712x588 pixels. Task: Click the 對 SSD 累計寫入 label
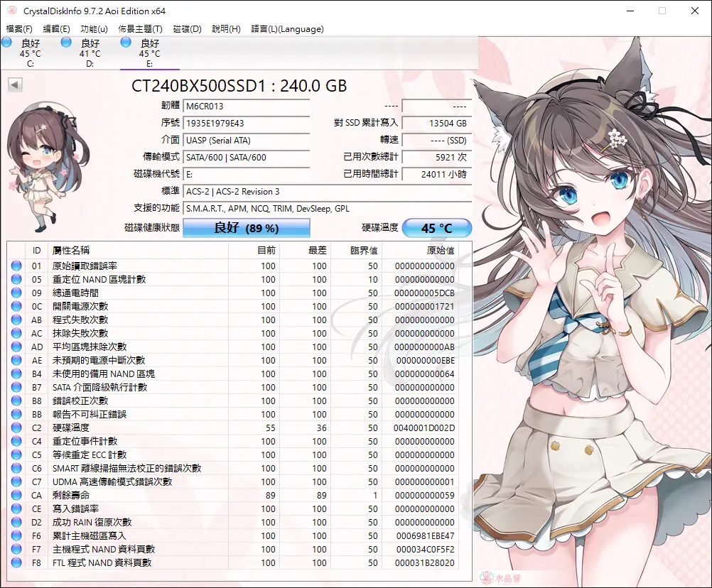365,123
